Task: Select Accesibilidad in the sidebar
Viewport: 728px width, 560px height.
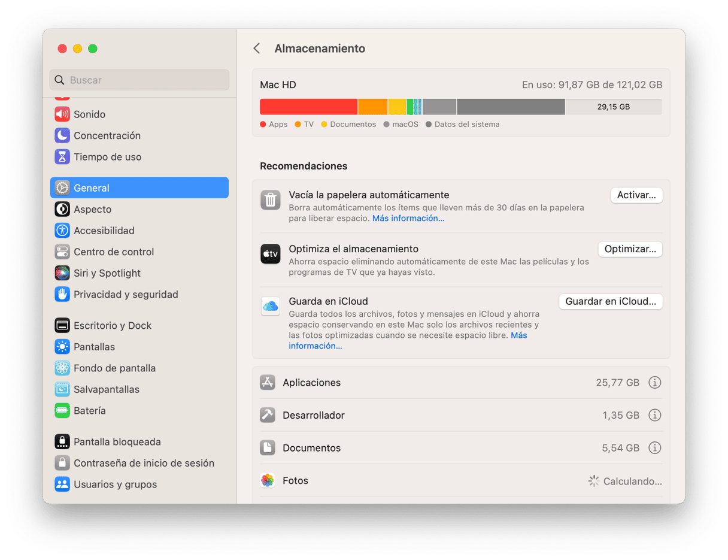Action: coord(139,231)
